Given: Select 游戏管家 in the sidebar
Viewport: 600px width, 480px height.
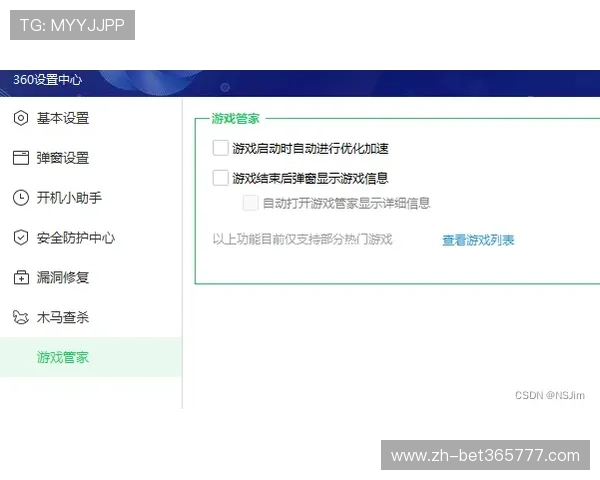Looking at the screenshot, I should 91,357.
